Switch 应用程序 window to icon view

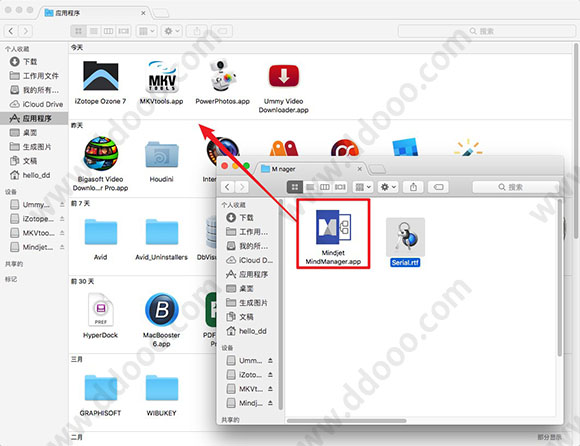(78, 31)
